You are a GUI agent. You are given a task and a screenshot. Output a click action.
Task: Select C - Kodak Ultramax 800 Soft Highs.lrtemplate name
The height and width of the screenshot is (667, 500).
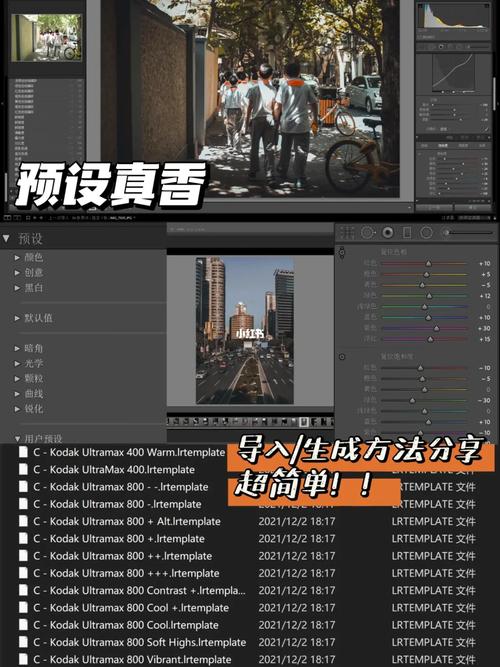click(140, 642)
